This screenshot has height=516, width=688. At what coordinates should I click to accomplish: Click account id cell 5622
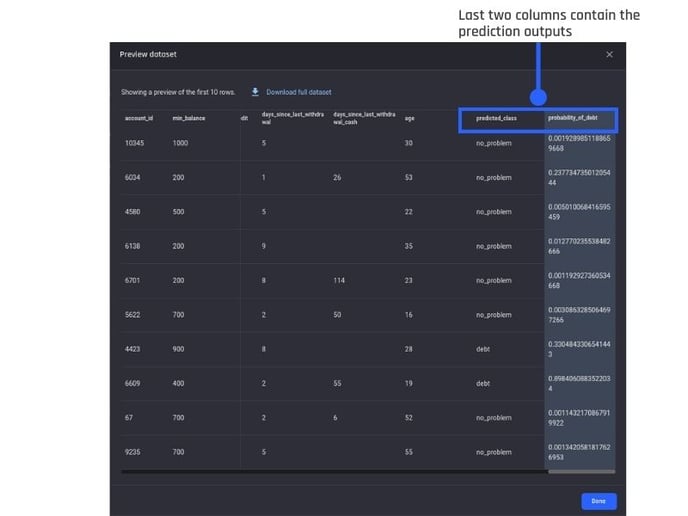tap(132, 315)
